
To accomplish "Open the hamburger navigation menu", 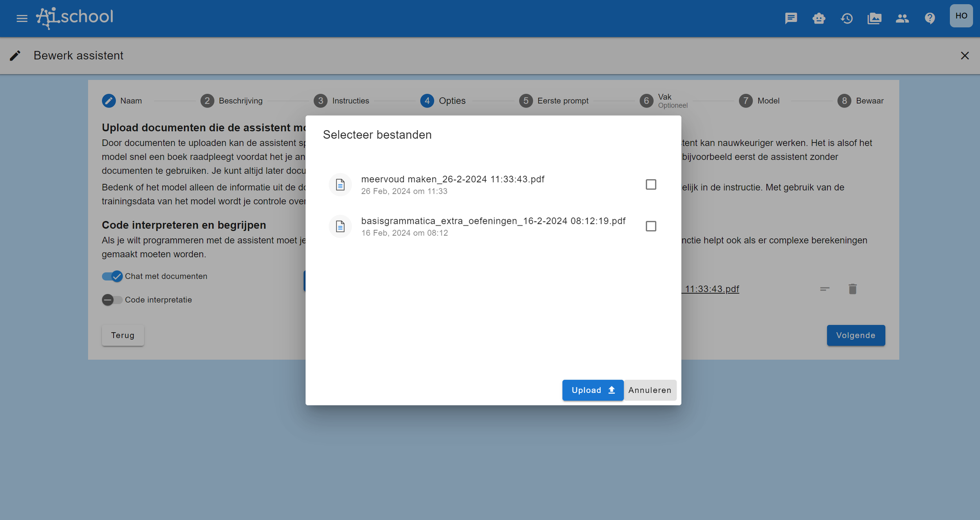I will pyautogui.click(x=22, y=18).
